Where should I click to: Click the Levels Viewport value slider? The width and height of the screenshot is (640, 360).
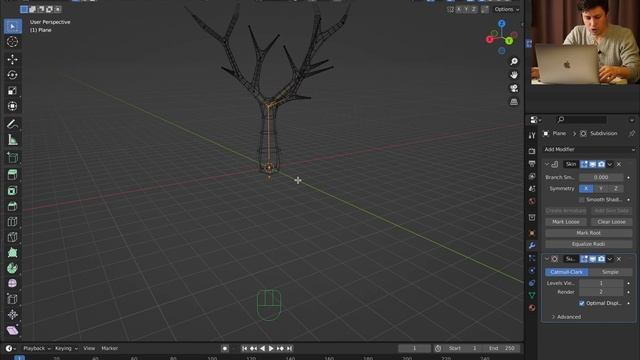[x=601, y=283]
